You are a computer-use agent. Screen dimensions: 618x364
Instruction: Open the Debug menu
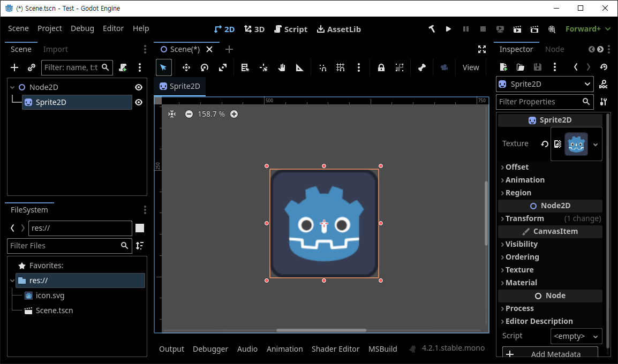click(x=82, y=28)
